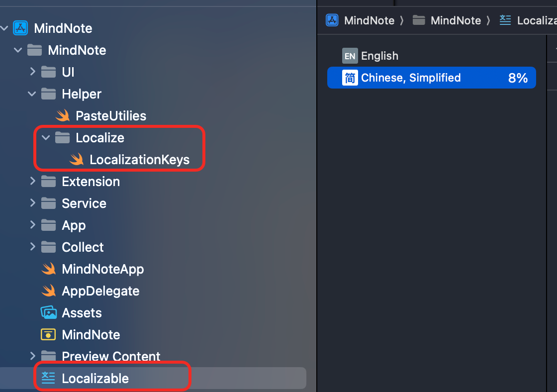Screen dimensions: 557x392
Task: Expand the UI folder
Action: [33, 72]
